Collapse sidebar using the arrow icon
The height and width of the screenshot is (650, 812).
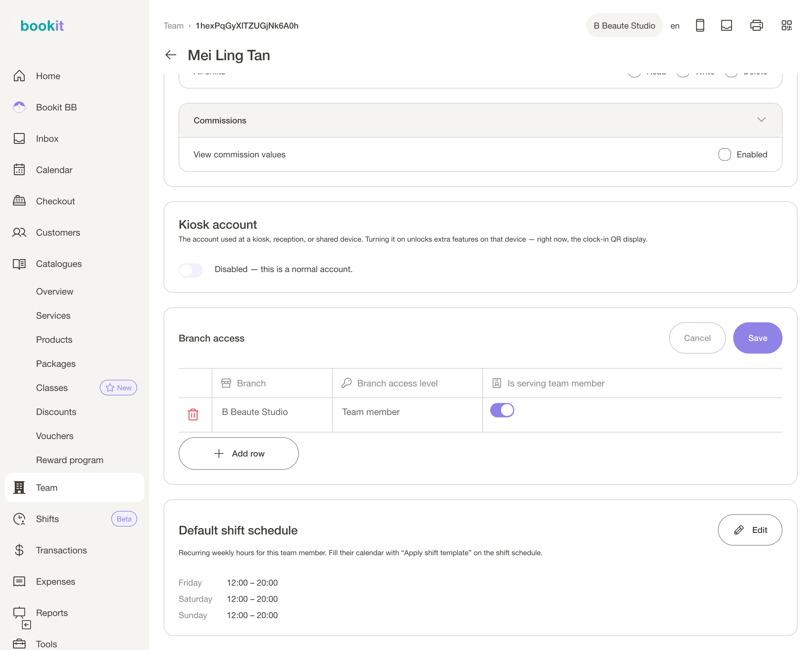click(x=26, y=625)
